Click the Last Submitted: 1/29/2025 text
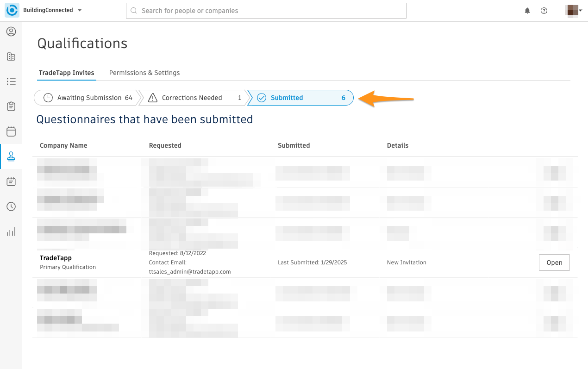588x369 pixels. [x=313, y=263]
